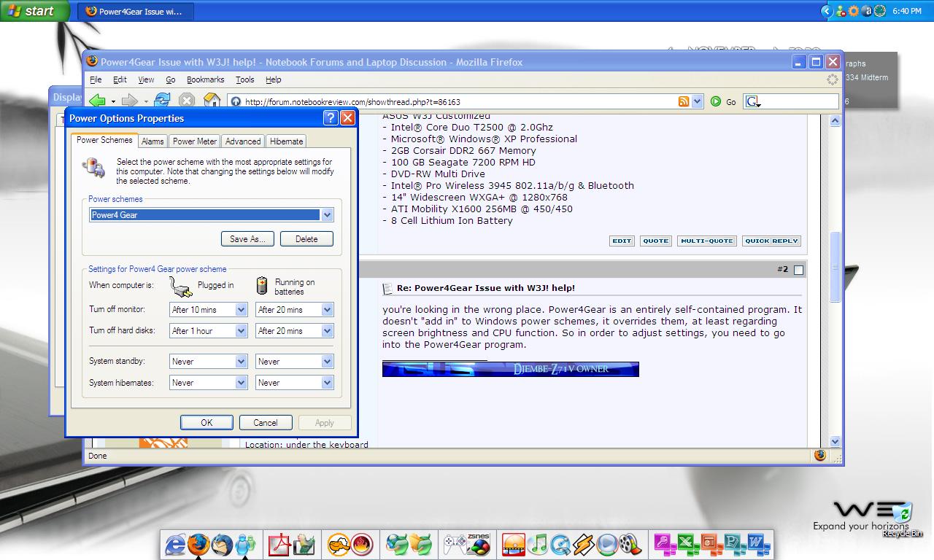The width and height of the screenshot is (934, 560).
Task: Click the green Go button icon
Action: [716, 101]
